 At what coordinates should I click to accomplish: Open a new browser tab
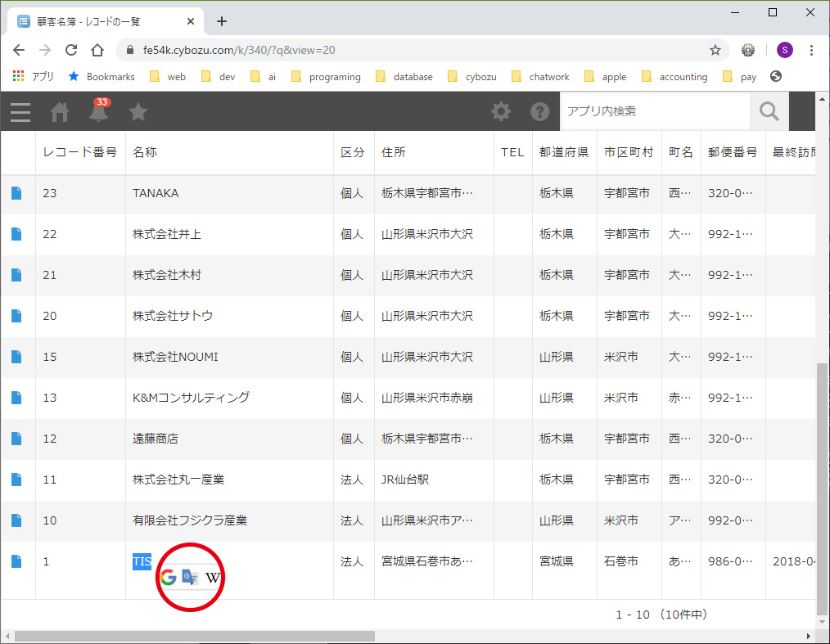tap(222, 22)
